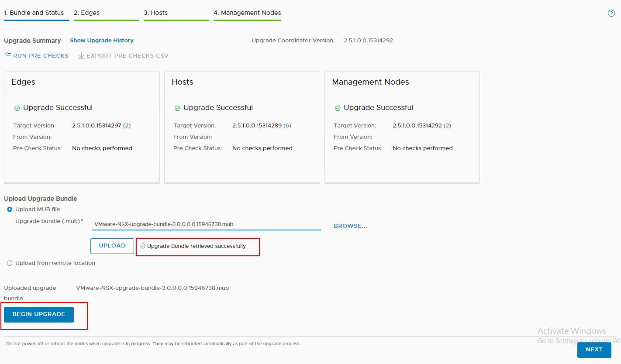Click 'Upgrade Bundle retrieved successfully' message
621x364 pixels.
197,246
